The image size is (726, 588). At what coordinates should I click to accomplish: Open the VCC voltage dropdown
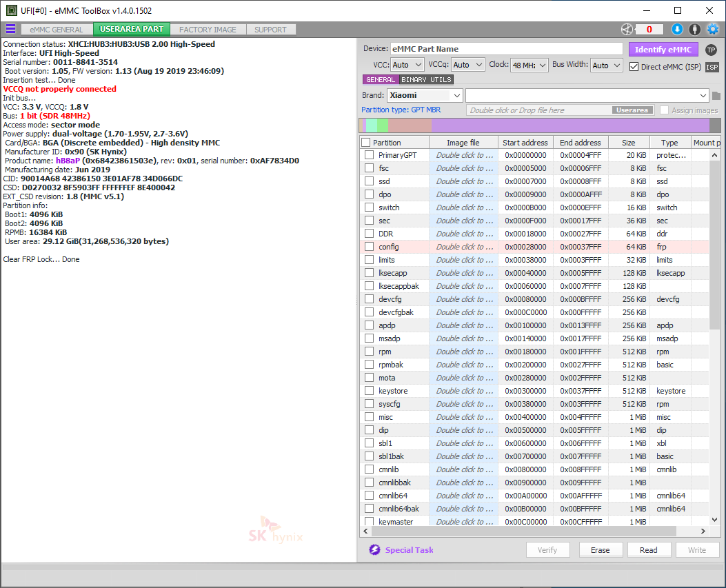pos(407,65)
